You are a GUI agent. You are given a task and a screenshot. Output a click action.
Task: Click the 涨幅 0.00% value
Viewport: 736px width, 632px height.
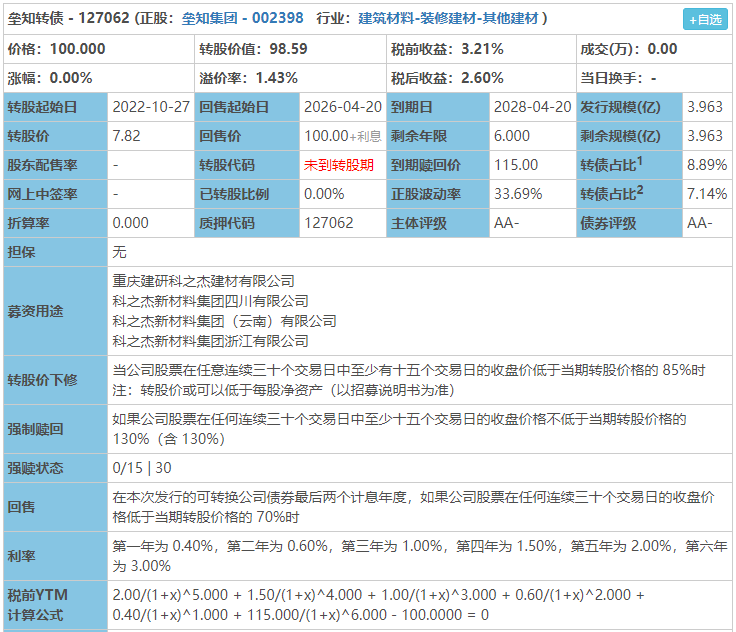71,78
